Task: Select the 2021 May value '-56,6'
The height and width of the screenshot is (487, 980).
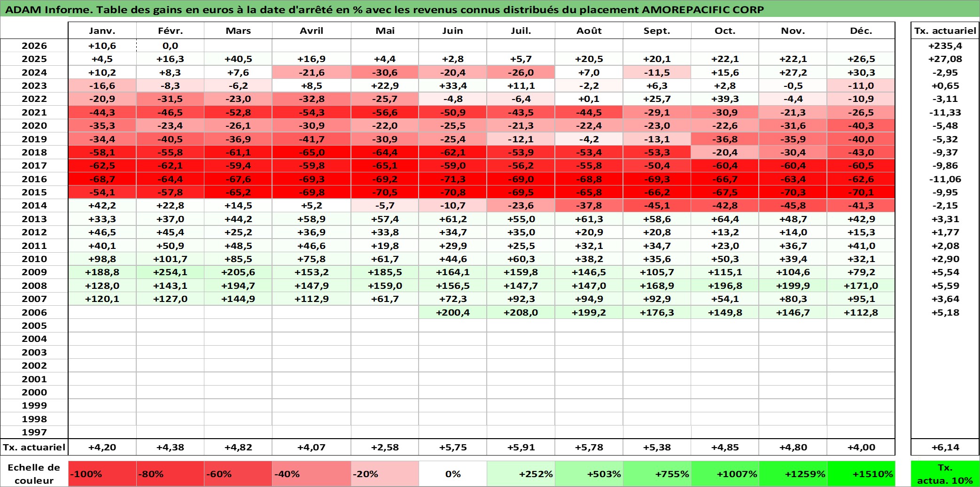Action: [385, 112]
